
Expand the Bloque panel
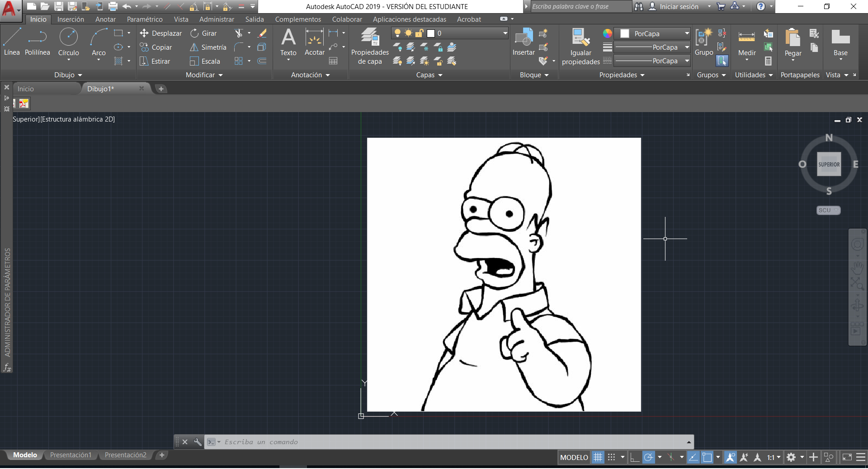tap(534, 75)
